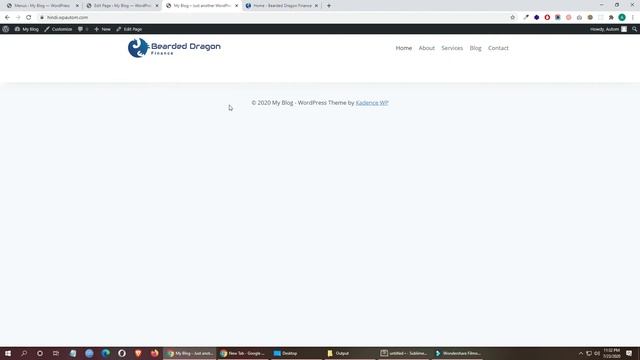Viewport: 640px width, 360px height.
Task: Follow the Kadence WP footer link
Action: [372, 103]
